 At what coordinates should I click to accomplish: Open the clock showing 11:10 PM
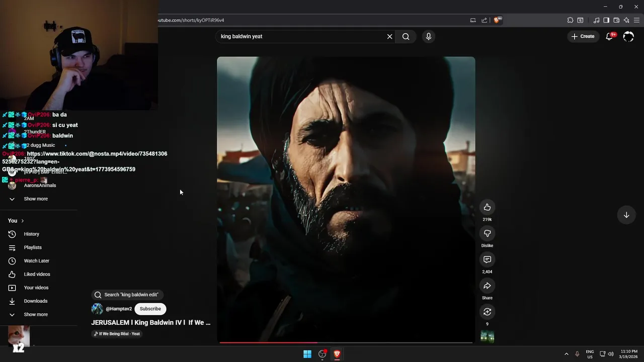point(629,354)
